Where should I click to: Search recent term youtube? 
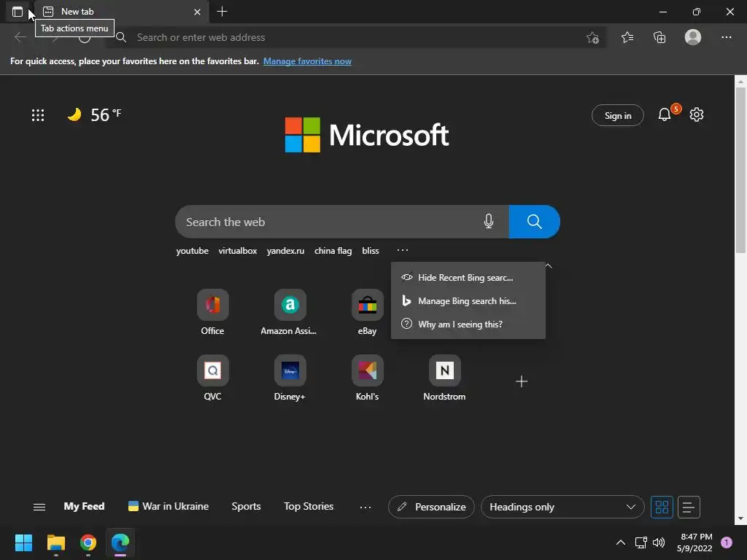[x=192, y=251]
